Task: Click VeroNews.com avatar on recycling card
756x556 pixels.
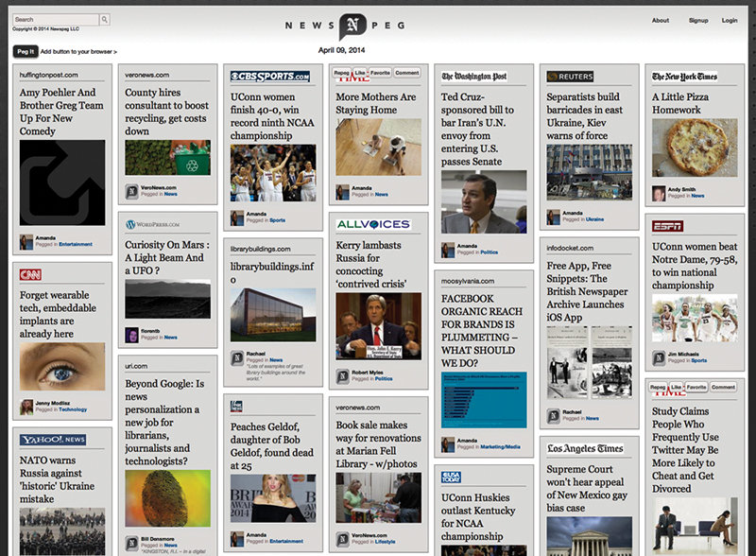Action: (x=131, y=191)
